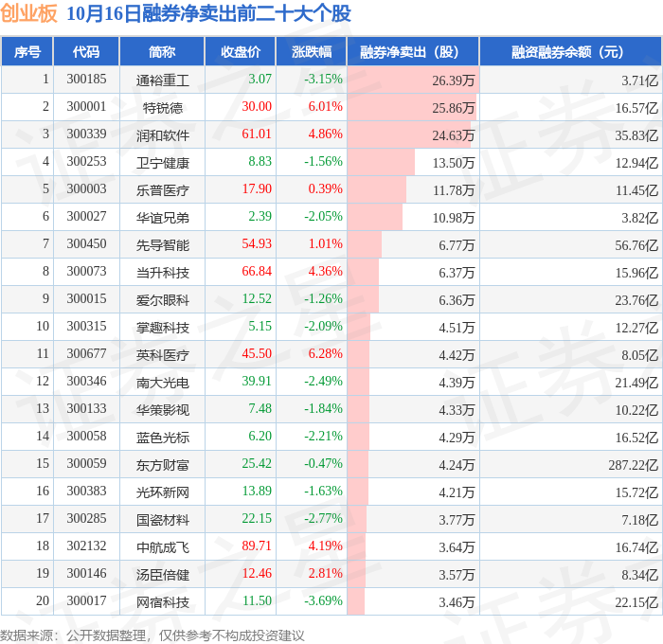Click stock code 300339
Screen dimensions: 663x644
tap(86, 134)
